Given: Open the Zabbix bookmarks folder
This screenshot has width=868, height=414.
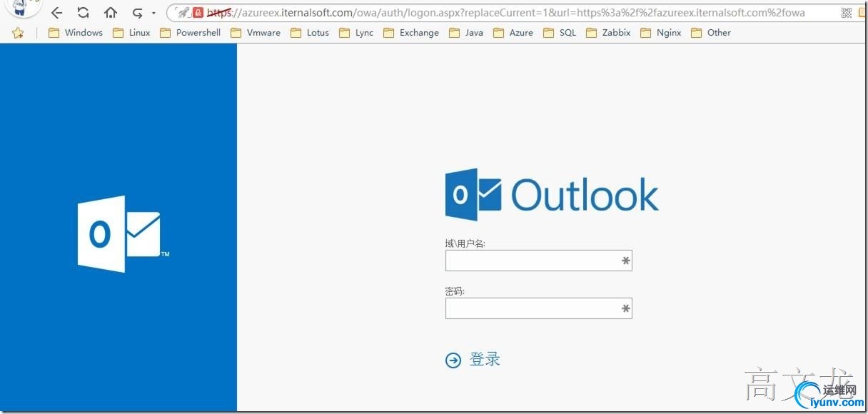Looking at the screenshot, I should (x=608, y=33).
